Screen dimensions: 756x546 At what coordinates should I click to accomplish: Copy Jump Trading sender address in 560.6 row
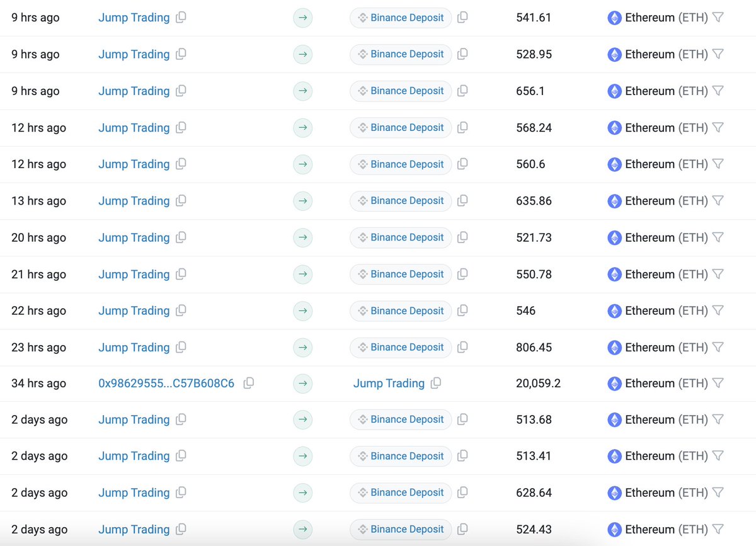point(181,164)
